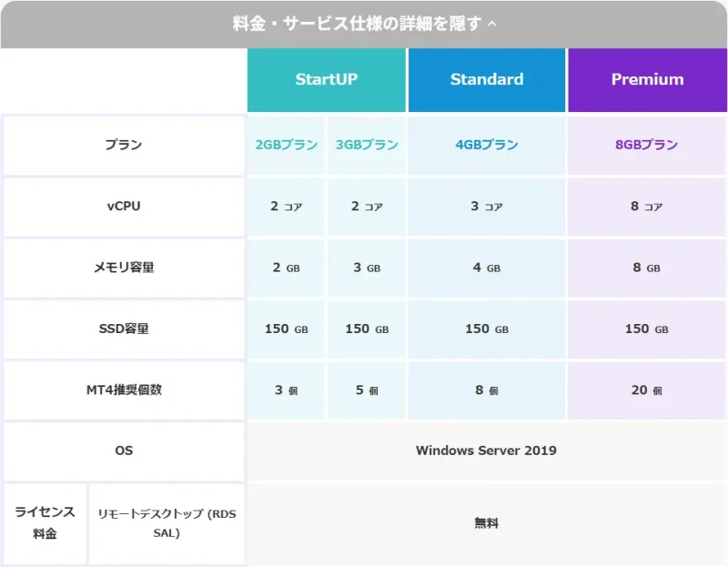Click the OS row label
728x567 pixels.
124,451
